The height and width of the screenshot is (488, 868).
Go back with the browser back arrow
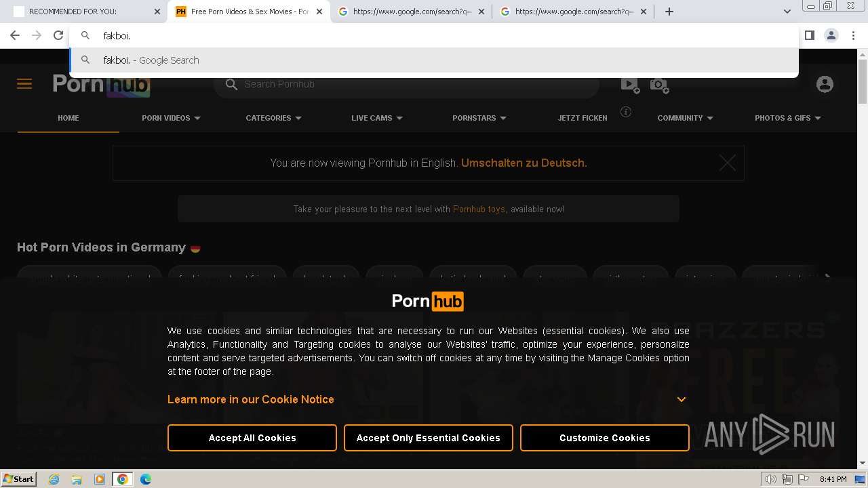coord(15,35)
